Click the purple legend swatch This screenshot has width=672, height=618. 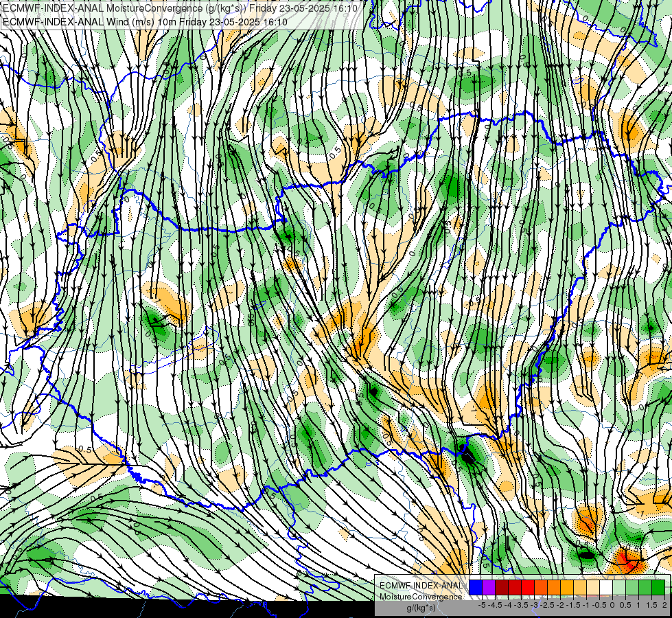pos(489,587)
